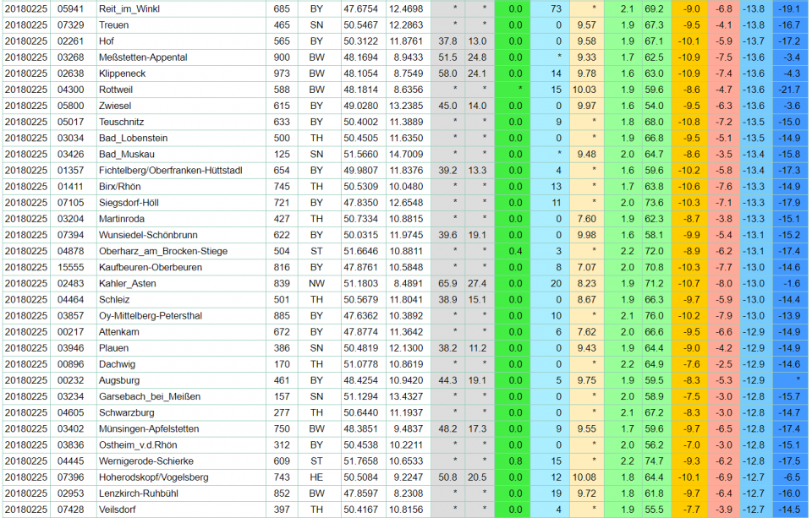Click the Oy-Mittelberg-Petersthal station name

(152, 316)
